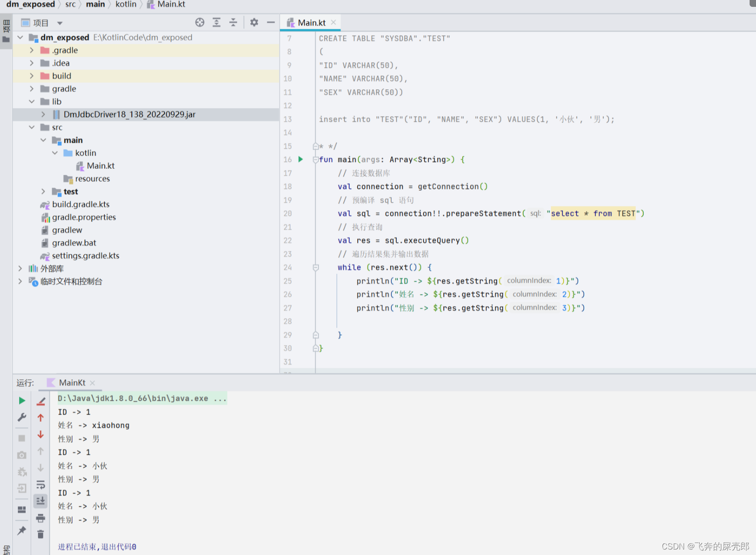756x555 pixels.
Task: Expand the build folder
Action: 32,76
